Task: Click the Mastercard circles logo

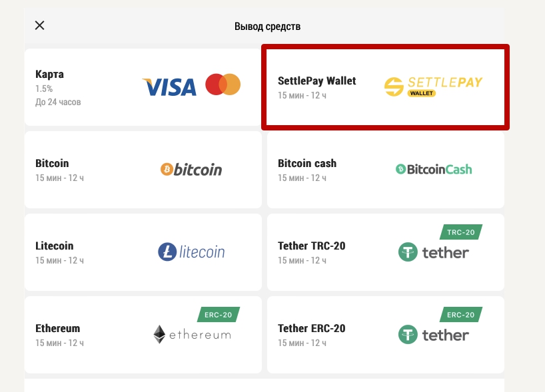Action: pos(223,85)
